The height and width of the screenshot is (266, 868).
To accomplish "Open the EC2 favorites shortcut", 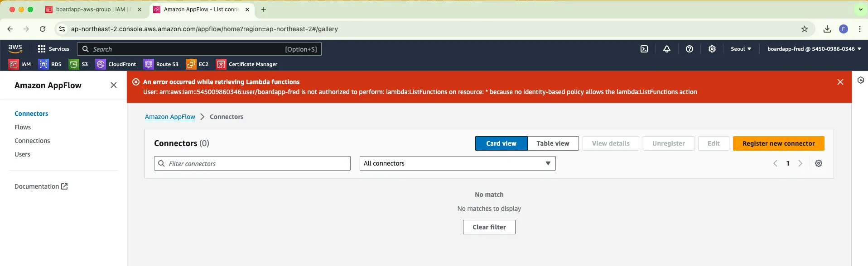I will pyautogui.click(x=198, y=64).
